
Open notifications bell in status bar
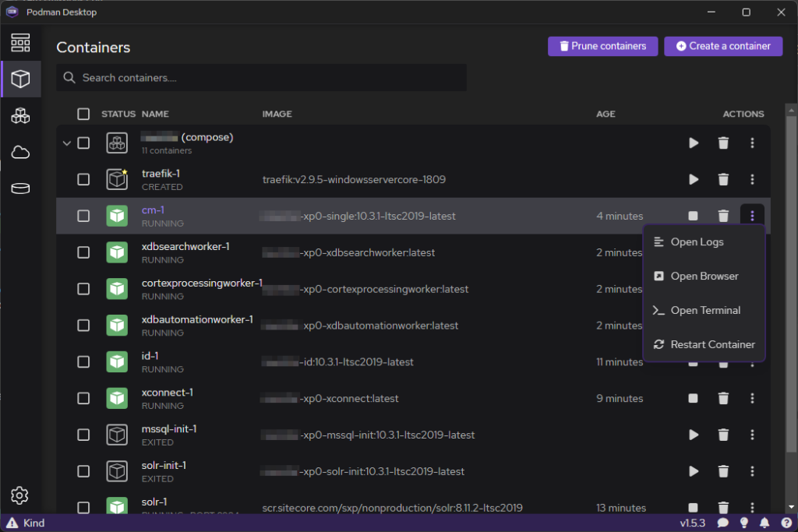click(x=764, y=523)
